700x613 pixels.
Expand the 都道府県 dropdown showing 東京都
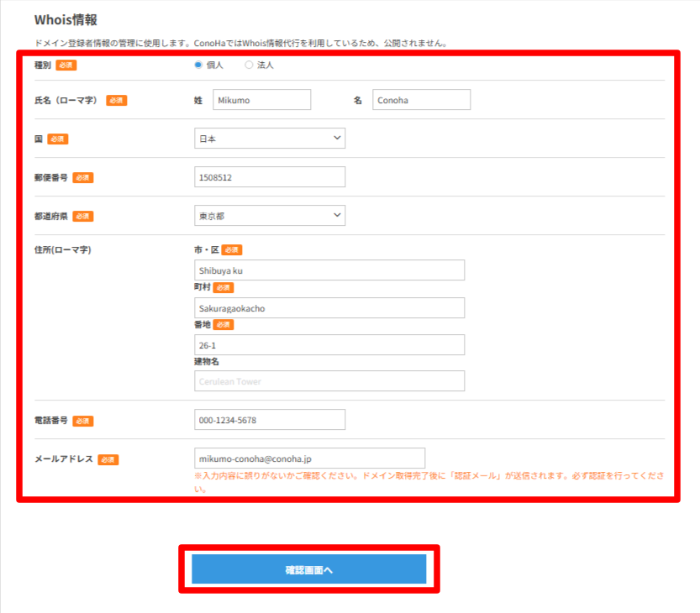269,216
